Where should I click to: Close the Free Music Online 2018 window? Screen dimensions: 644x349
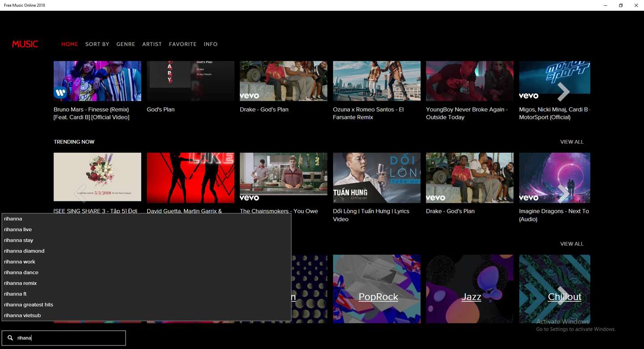636,5
